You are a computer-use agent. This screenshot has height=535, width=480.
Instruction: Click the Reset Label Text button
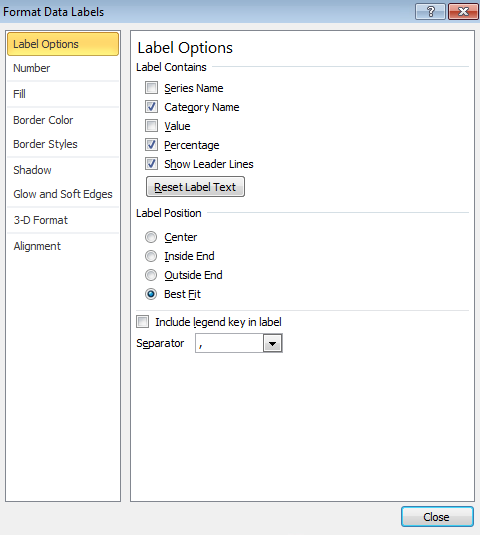(x=195, y=187)
